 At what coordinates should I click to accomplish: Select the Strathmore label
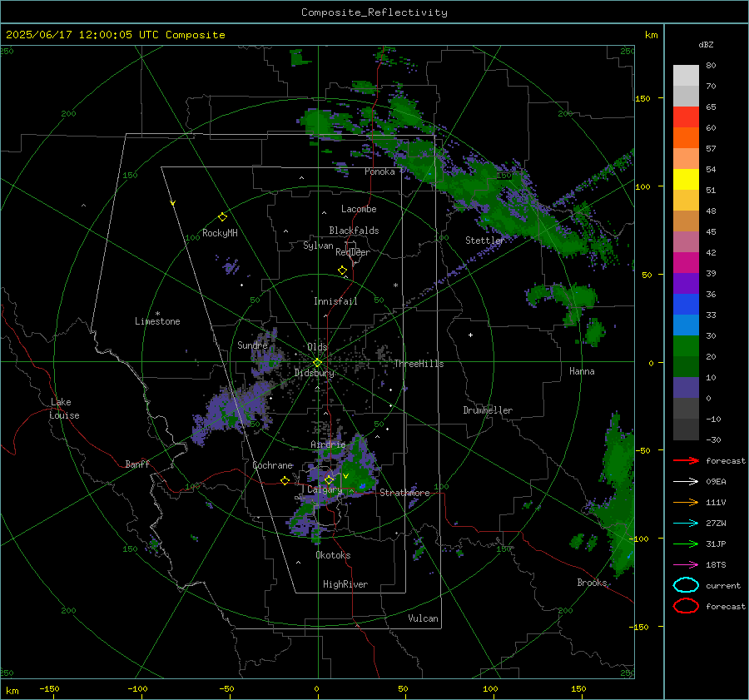tap(404, 493)
